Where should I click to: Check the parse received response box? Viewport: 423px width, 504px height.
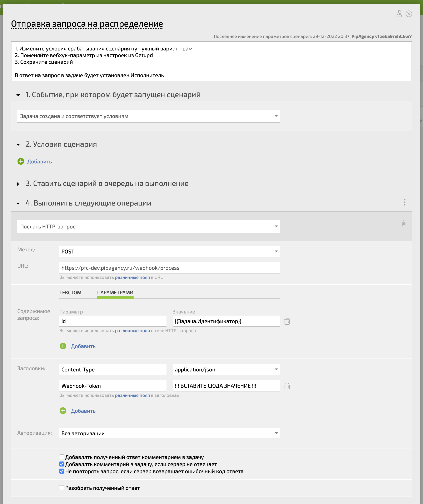(62, 488)
